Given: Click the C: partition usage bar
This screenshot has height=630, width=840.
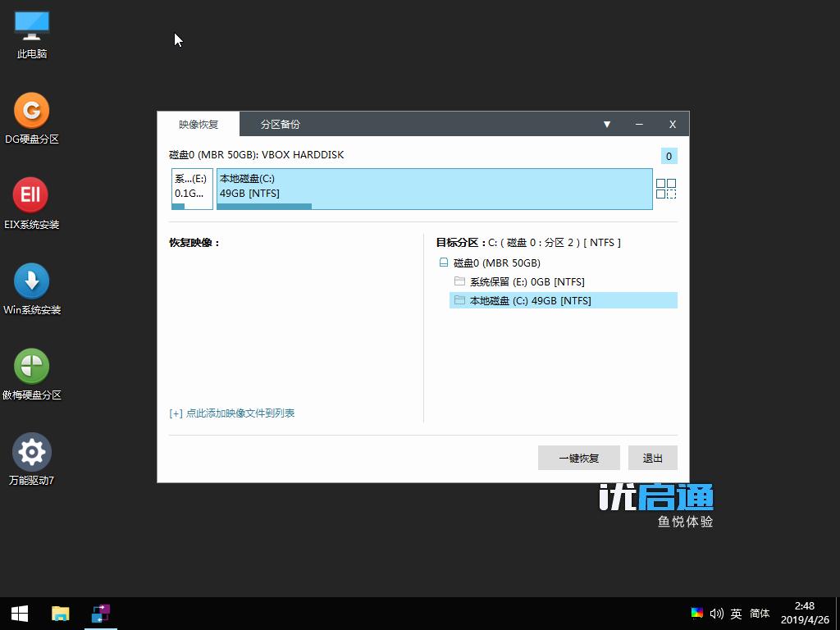Looking at the screenshot, I should [263, 206].
